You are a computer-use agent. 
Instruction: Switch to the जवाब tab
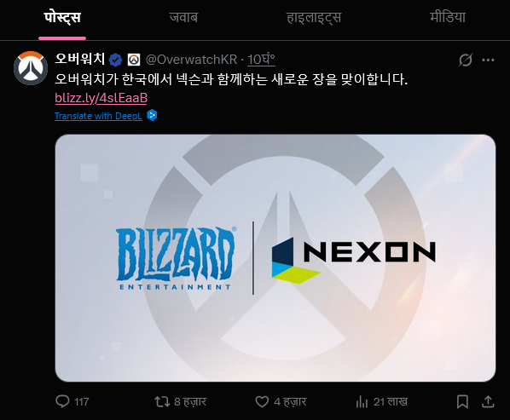tap(183, 18)
